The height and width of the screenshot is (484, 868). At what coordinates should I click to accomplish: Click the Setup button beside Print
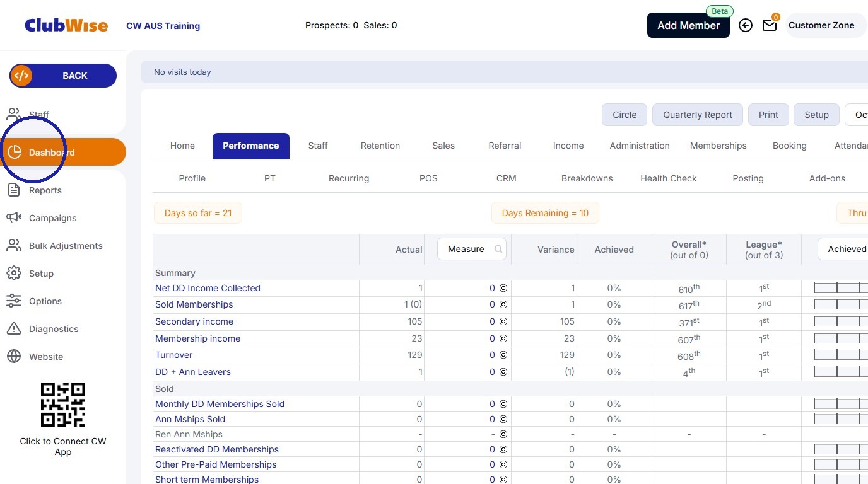[816, 115]
